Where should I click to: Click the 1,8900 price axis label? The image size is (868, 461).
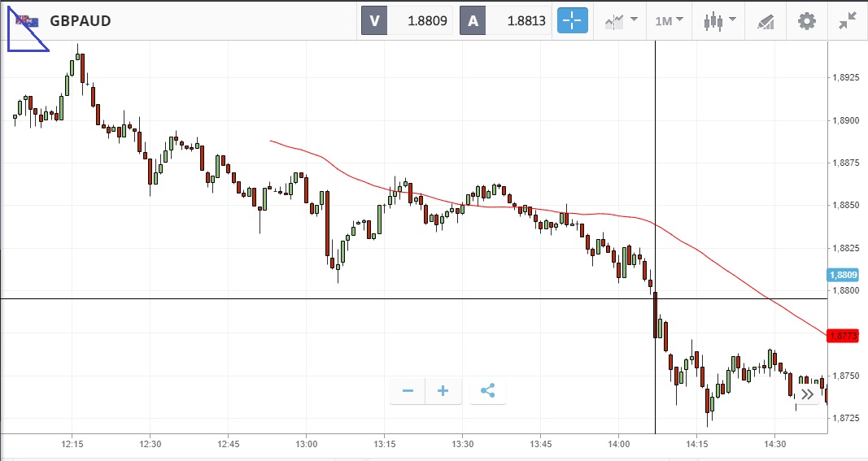pyautogui.click(x=844, y=120)
